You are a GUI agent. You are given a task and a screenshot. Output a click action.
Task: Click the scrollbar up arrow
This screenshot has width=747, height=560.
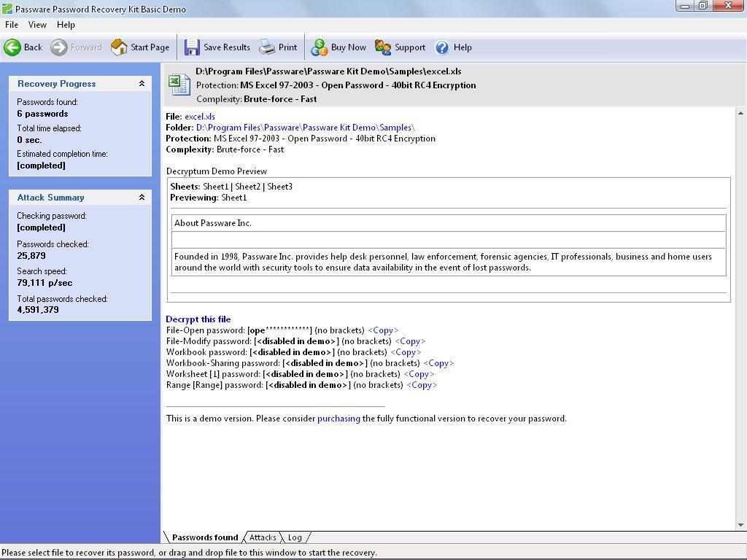click(x=740, y=113)
